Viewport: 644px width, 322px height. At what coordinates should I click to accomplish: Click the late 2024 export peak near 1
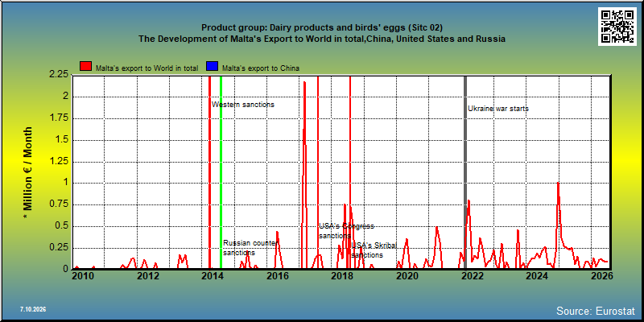pyautogui.click(x=558, y=184)
